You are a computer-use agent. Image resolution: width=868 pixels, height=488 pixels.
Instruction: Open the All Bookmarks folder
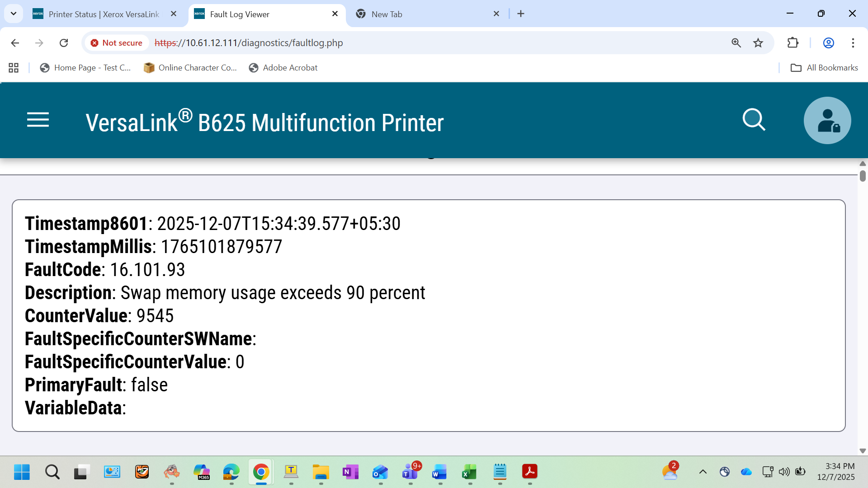coord(824,68)
